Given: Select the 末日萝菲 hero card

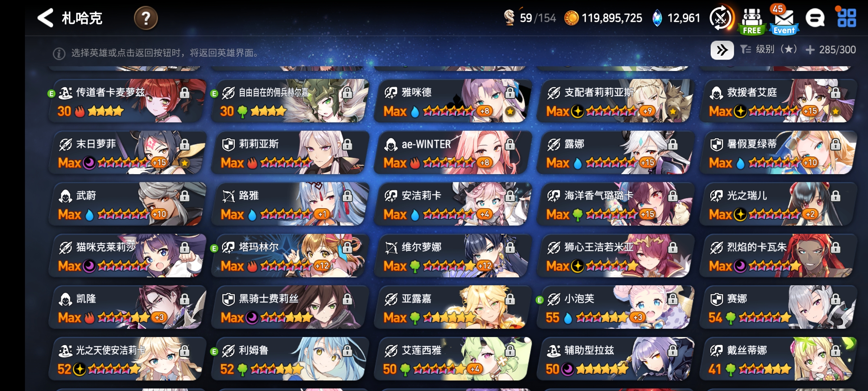Looking at the screenshot, I should click(127, 152).
